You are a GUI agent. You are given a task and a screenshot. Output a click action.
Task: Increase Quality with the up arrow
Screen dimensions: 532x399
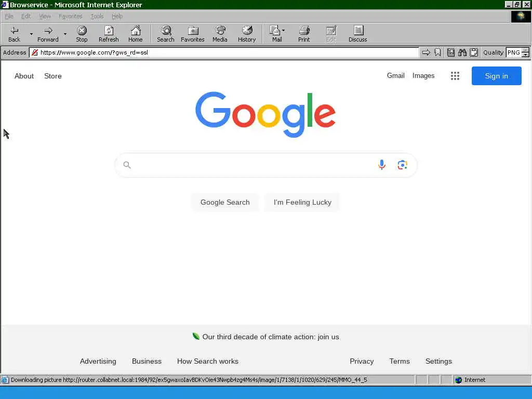525,50
